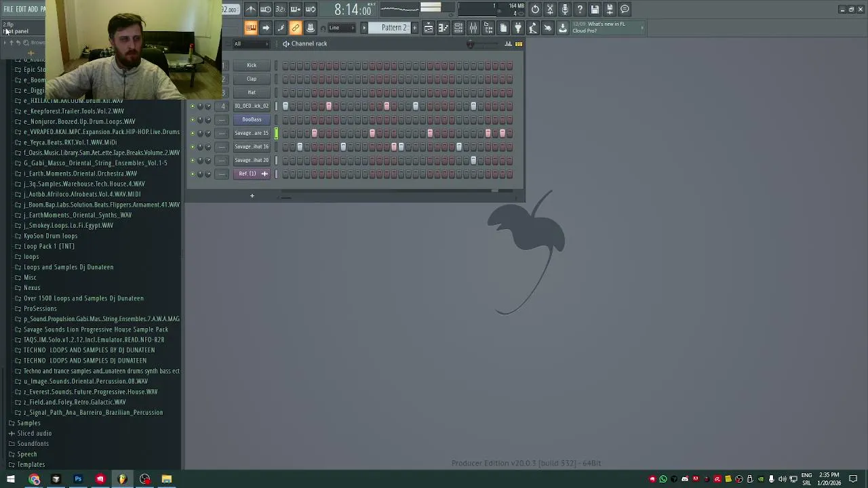This screenshot has width=868, height=488.
Task: Click the save project floppy icon
Action: click(595, 9)
